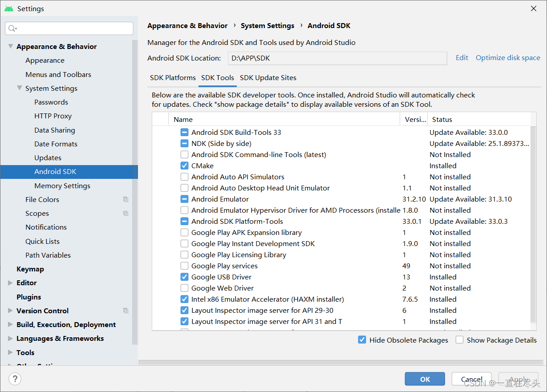The image size is (547, 392).
Task: Select Passwords in settings tree
Action: tap(51, 102)
